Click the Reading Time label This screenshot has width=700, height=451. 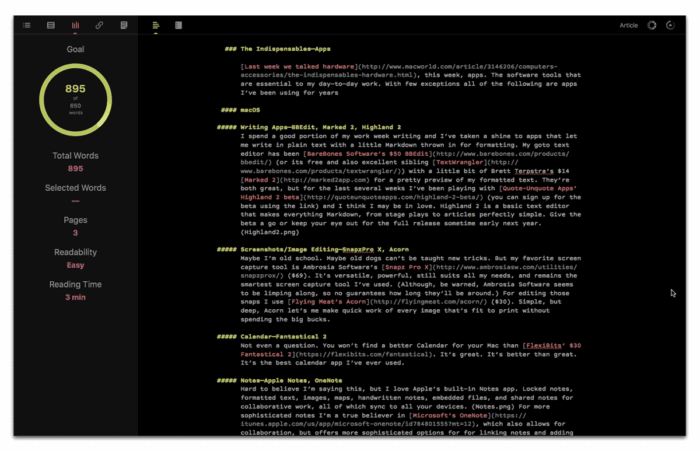(75, 284)
